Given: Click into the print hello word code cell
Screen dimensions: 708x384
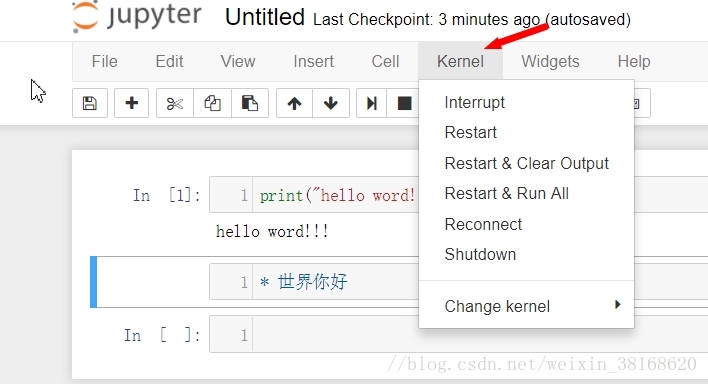Looking at the screenshot, I should tap(334, 195).
